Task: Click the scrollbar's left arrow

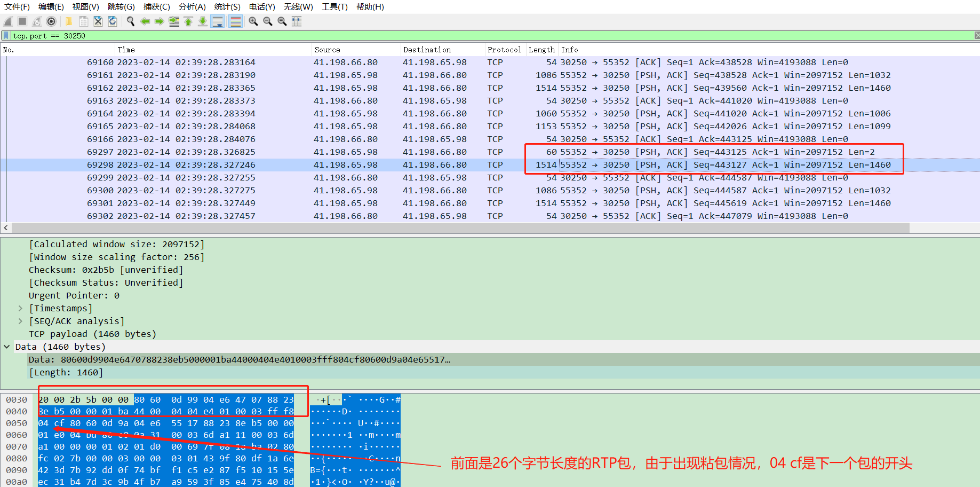Action: 5,228
